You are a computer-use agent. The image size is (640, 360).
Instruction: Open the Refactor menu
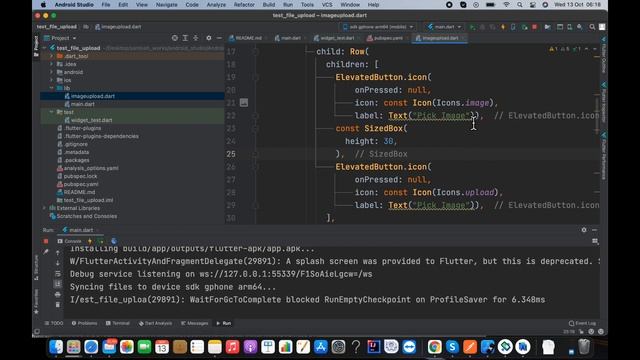pos(244,5)
